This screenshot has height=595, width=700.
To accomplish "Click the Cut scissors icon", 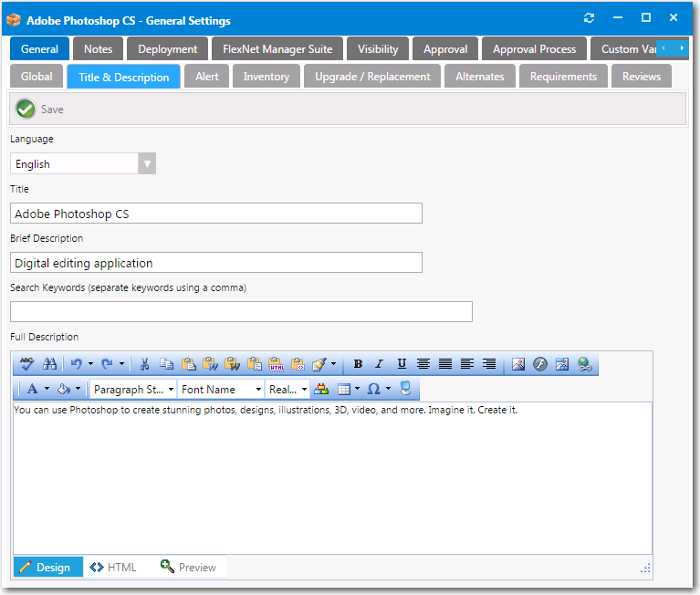I will coord(144,364).
